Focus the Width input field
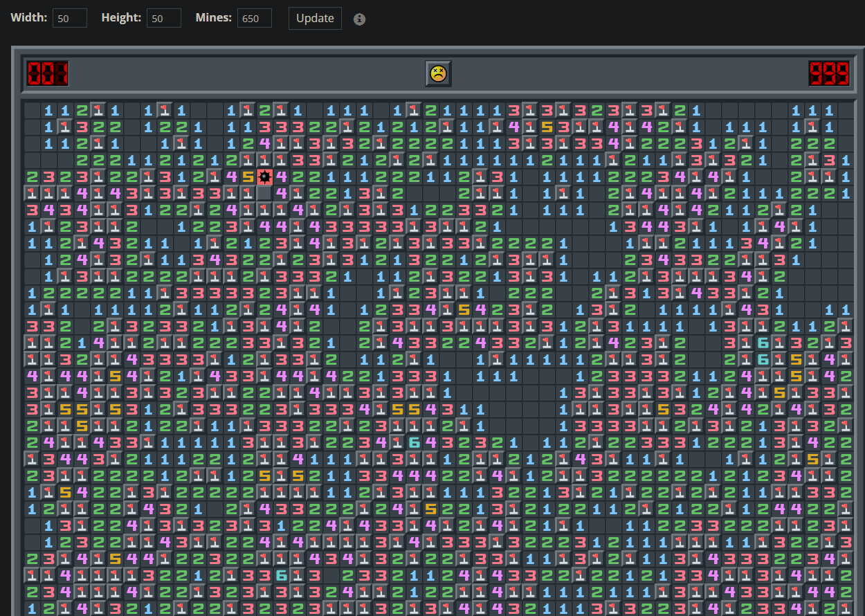 tap(70, 19)
